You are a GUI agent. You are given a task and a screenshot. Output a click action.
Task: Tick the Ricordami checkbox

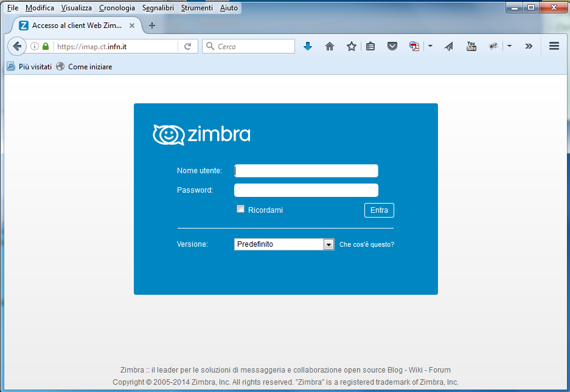240,208
